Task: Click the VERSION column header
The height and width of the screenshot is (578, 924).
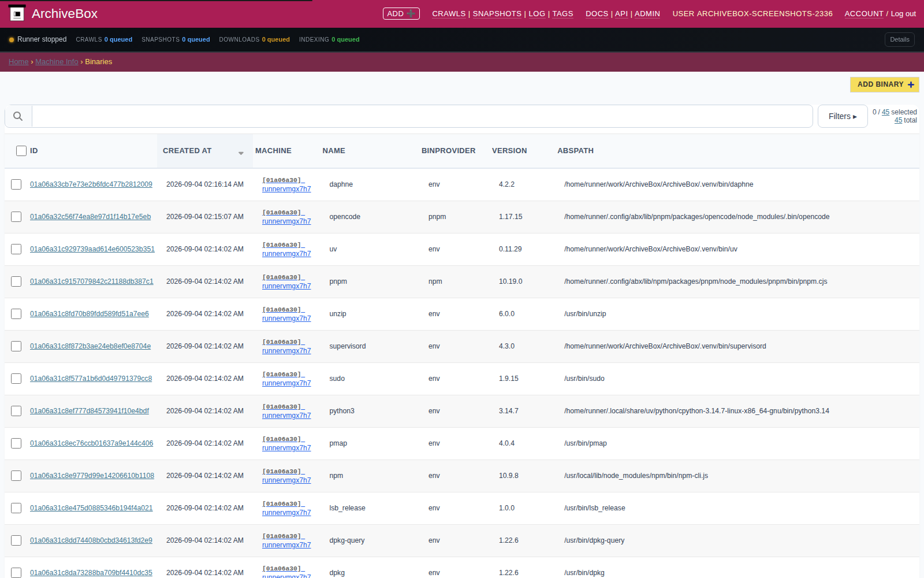Action: 509,151
